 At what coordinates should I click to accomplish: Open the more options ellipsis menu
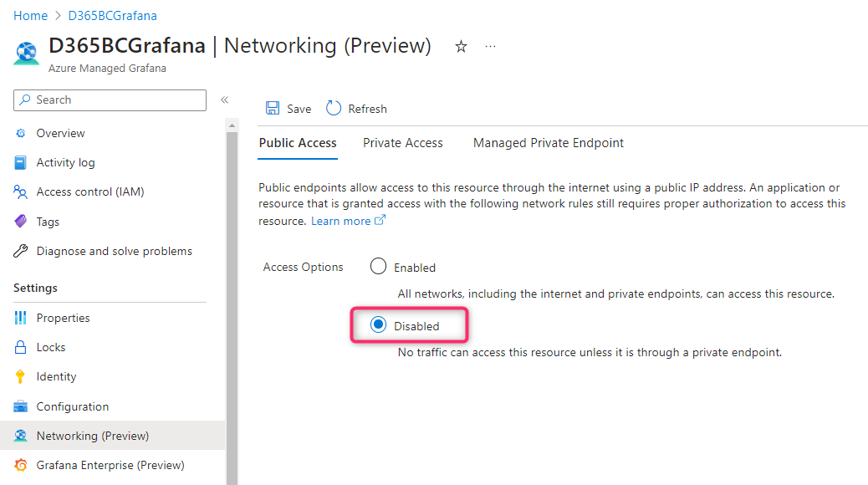[490, 47]
